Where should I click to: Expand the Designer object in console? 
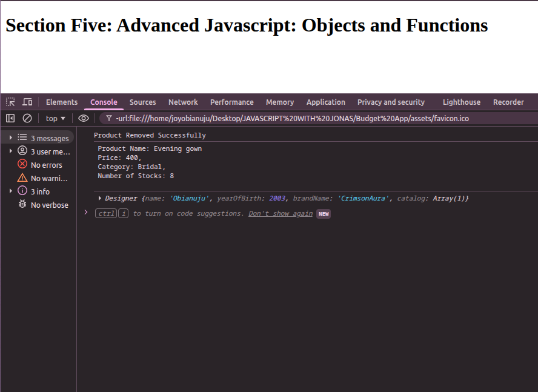99,198
